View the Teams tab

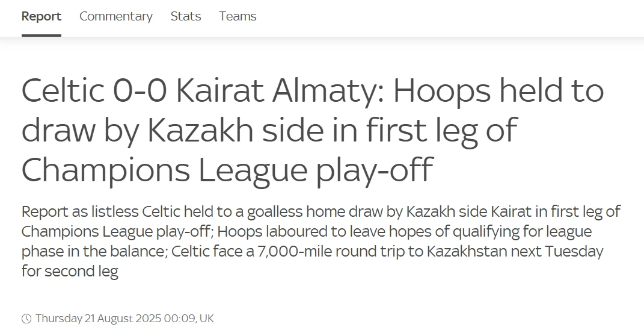coord(238,16)
